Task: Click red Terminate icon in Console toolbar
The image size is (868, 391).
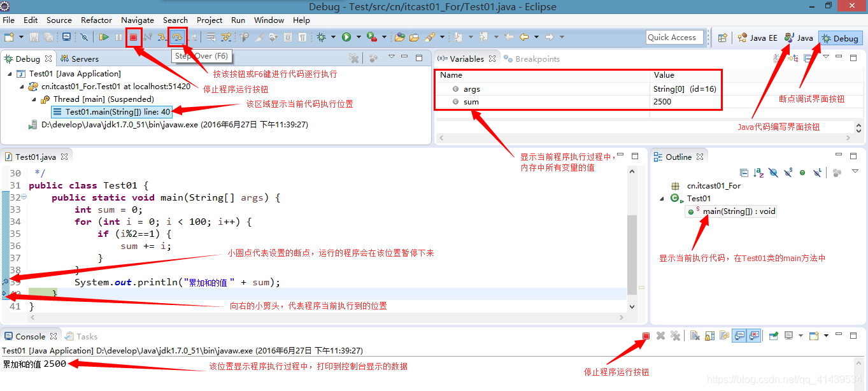Action: click(646, 336)
